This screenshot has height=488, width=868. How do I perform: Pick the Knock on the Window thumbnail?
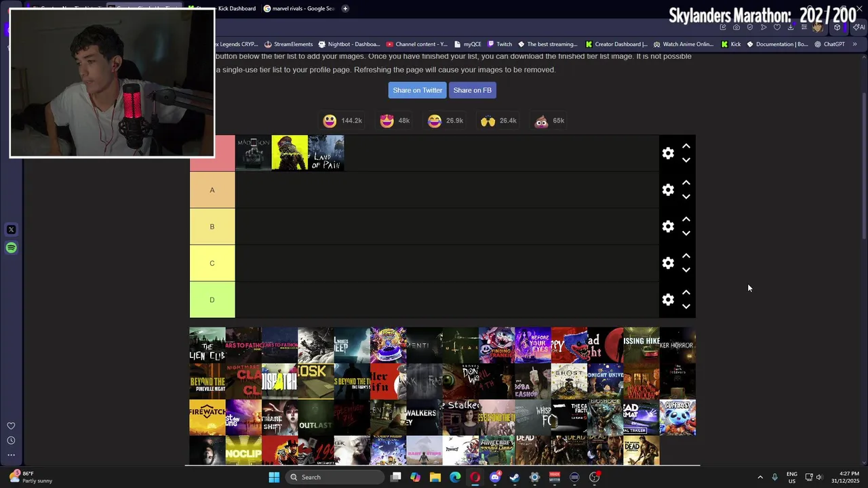point(642,382)
